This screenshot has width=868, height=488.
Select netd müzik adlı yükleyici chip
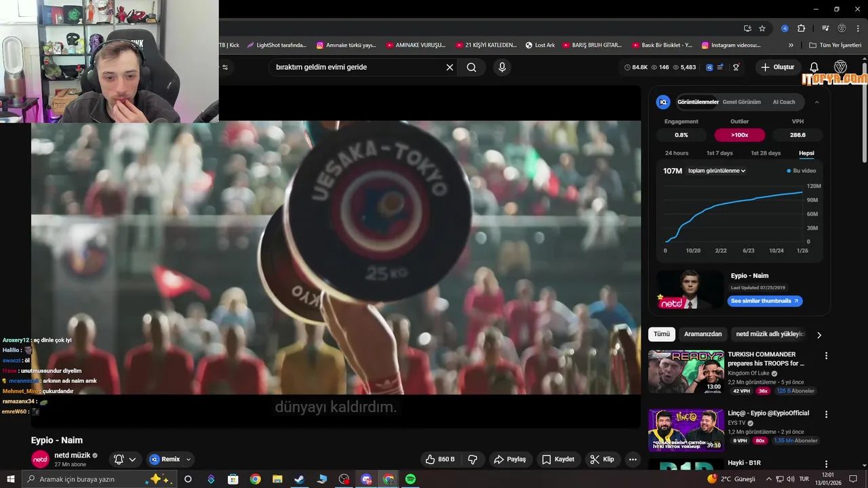click(x=770, y=334)
